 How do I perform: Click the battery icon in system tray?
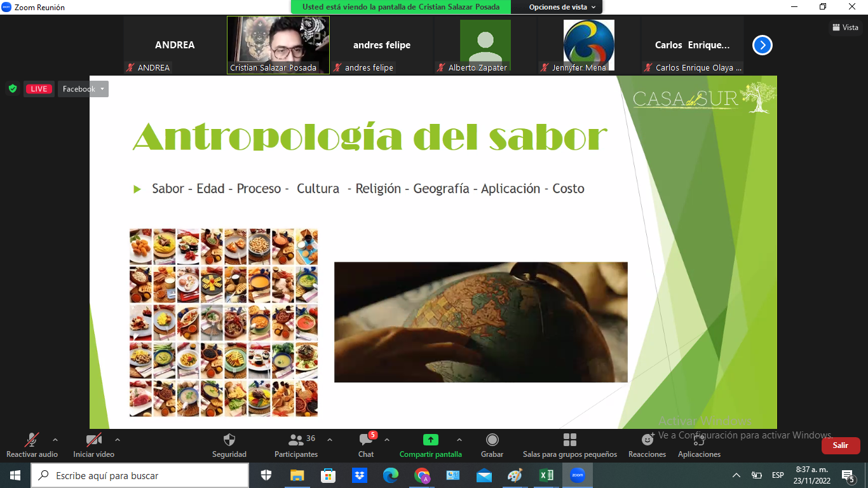(757, 475)
